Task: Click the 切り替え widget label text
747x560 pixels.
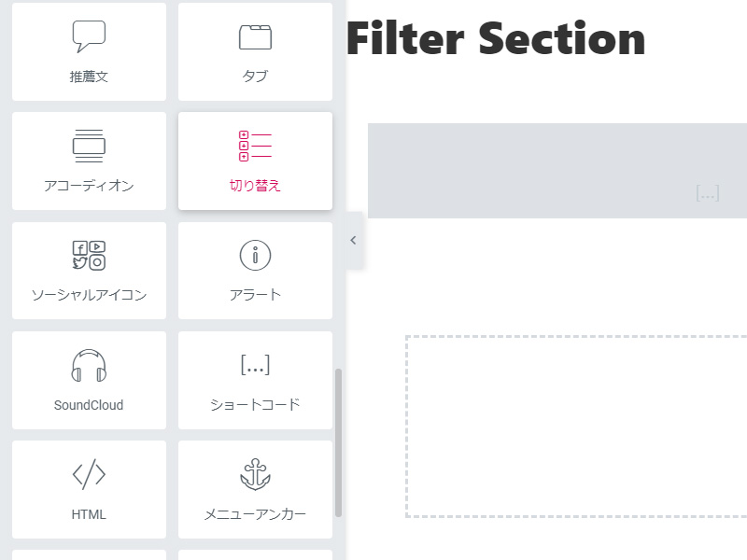Action: (x=255, y=186)
